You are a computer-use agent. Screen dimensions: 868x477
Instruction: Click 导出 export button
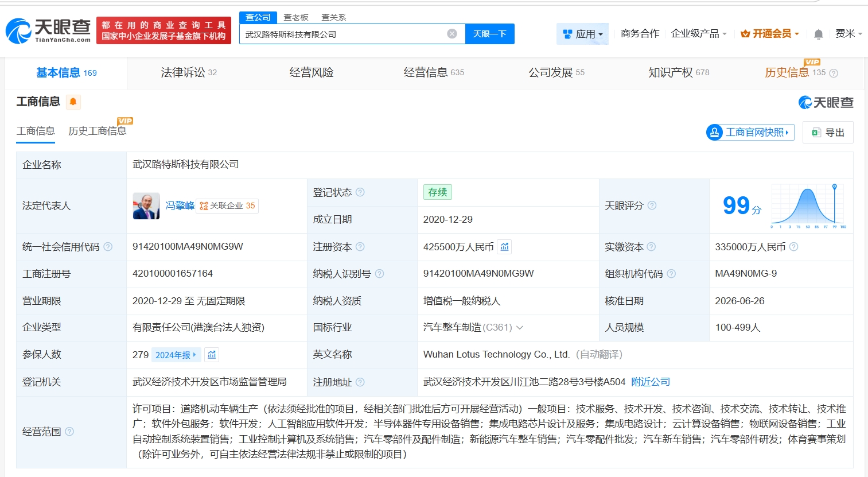828,133
